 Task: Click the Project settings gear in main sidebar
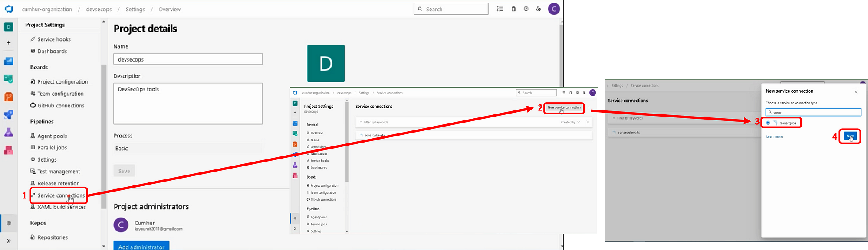tap(9, 223)
